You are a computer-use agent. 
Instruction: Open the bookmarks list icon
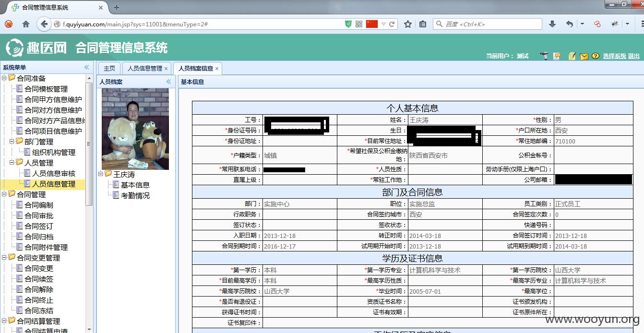click(x=423, y=24)
